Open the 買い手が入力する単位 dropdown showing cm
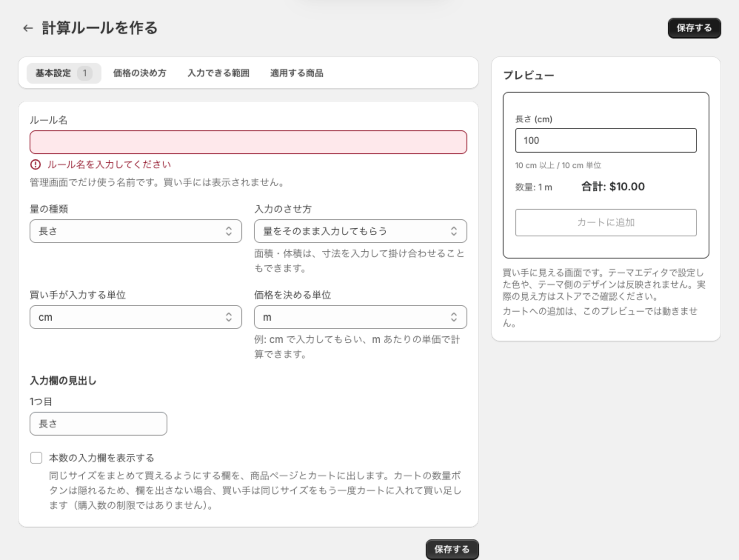Image resolution: width=739 pixels, height=560 pixels. (x=136, y=317)
